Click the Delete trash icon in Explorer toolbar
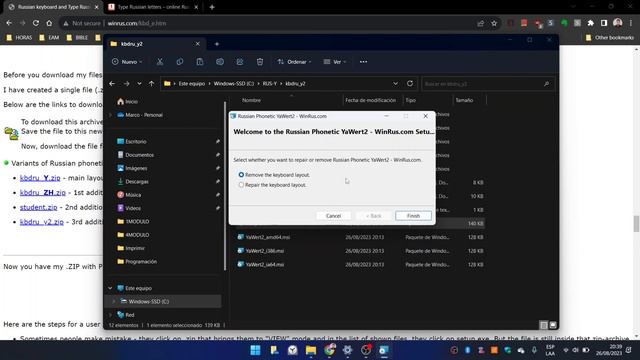The height and width of the screenshot is (360, 640). 260,62
